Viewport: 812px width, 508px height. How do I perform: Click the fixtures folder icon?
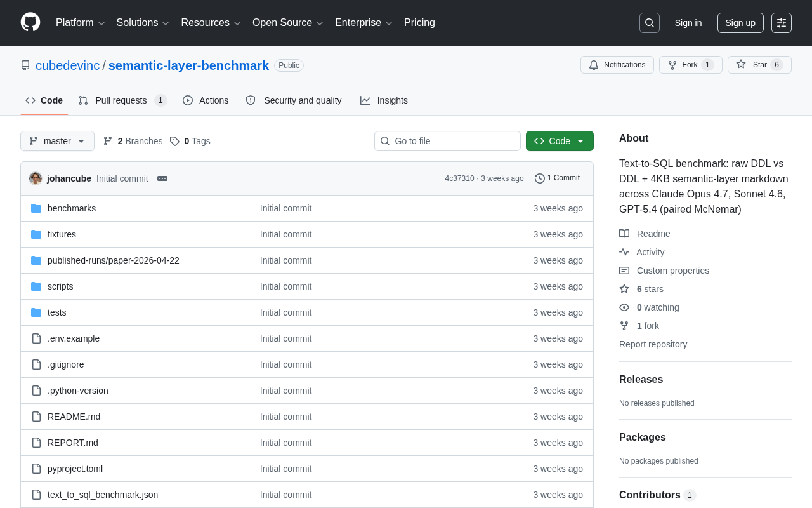pyautogui.click(x=36, y=234)
